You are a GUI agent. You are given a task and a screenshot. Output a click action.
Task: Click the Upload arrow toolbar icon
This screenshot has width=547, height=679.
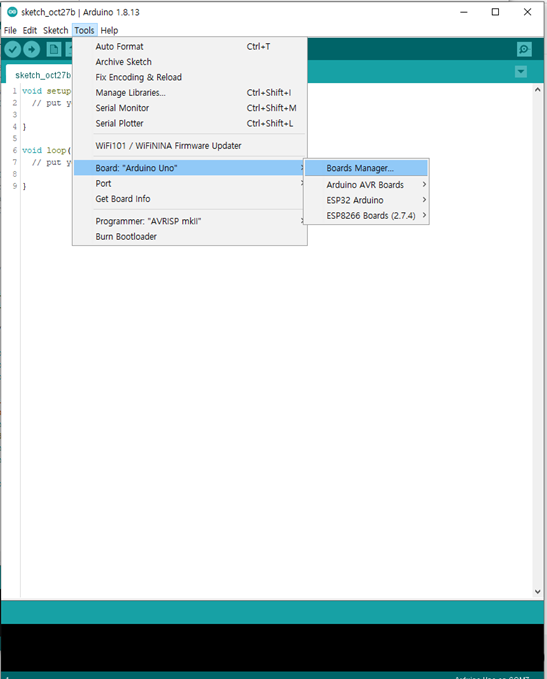tap(31, 49)
